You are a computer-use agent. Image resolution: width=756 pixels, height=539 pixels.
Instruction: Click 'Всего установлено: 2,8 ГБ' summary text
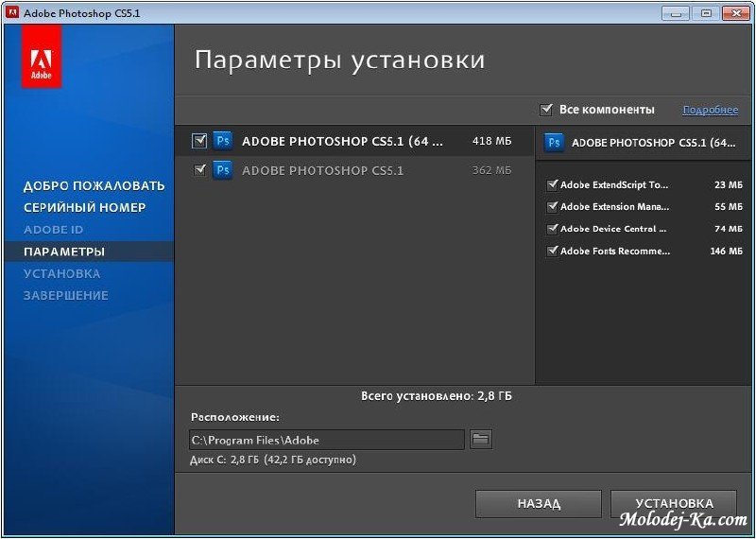click(x=437, y=396)
